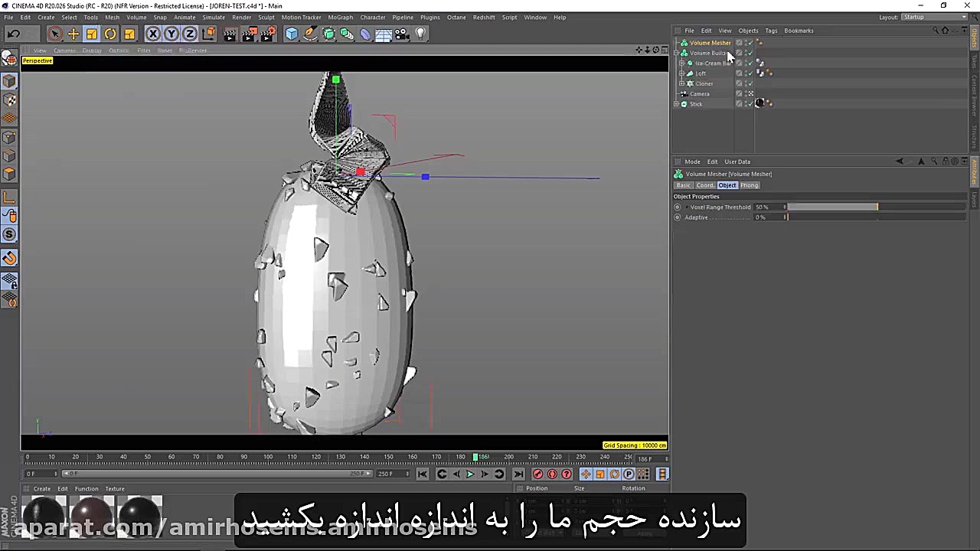Viewport: 980px width, 551px height.
Task: Open the Render Settings icon
Action: (x=269, y=33)
